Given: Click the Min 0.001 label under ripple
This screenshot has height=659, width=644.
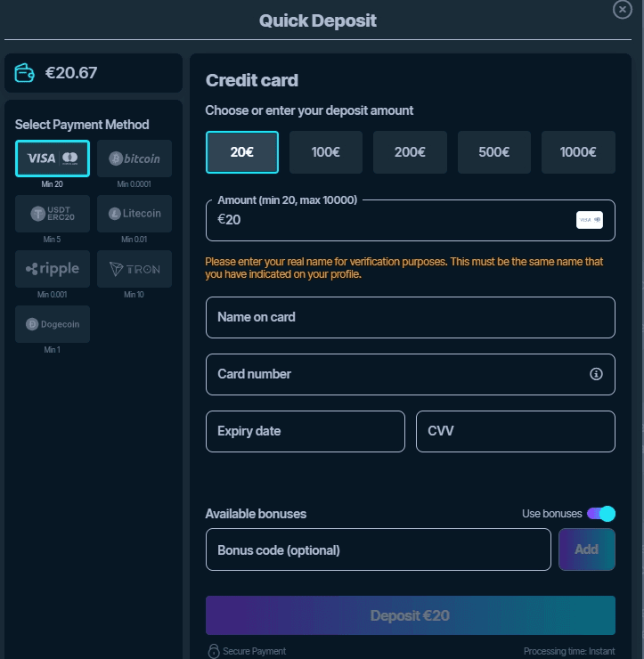Looking at the screenshot, I should (x=53, y=295).
